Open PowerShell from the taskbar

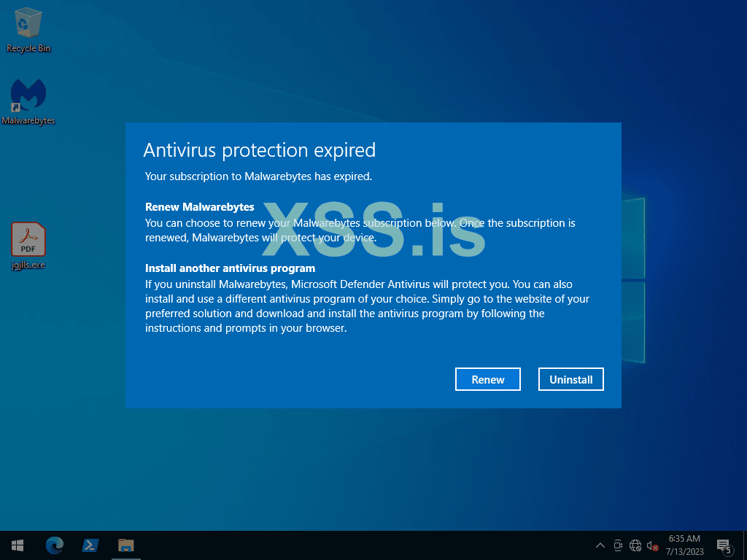click(x=90, y=545)
